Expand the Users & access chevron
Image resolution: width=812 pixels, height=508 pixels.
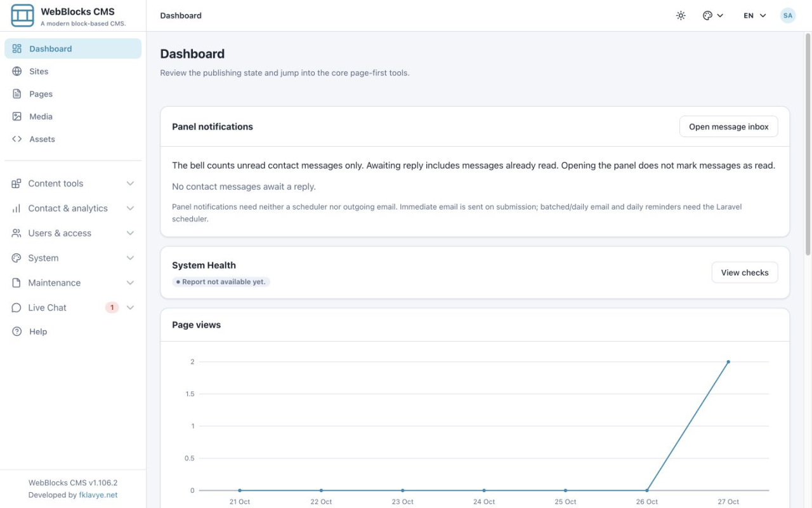130,233
